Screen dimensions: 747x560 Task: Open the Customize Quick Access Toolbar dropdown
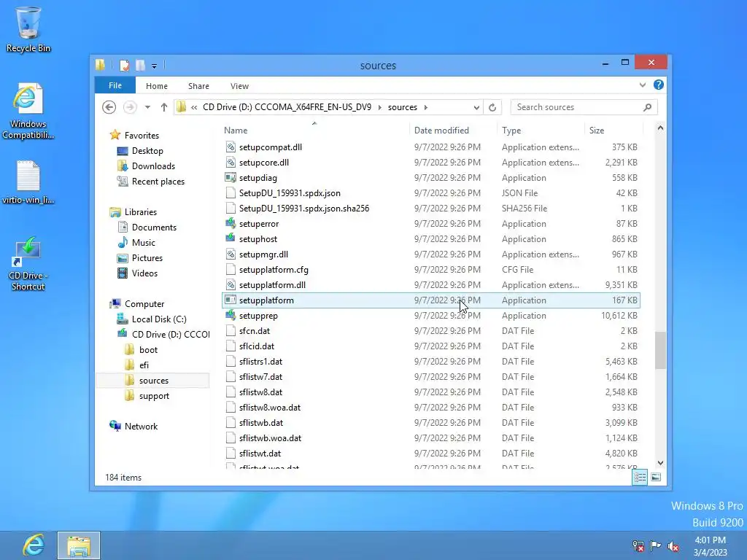click(155, 66)
